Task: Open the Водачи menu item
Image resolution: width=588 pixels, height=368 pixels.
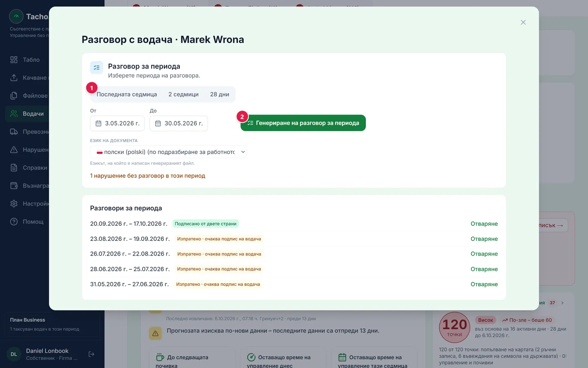Action: [x=27, y=114]
